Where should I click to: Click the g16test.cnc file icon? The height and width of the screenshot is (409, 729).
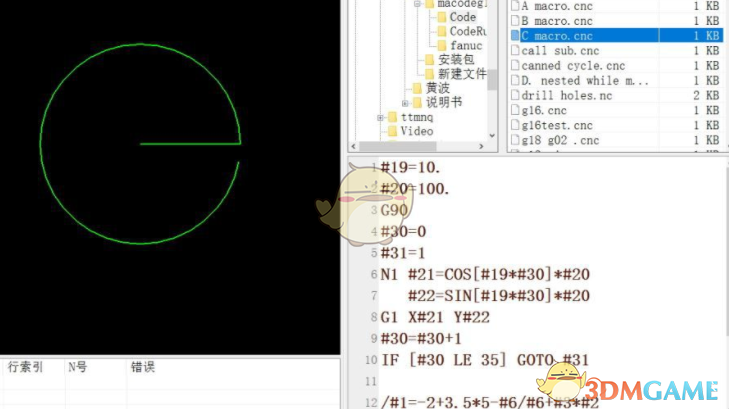pos(515,125)
